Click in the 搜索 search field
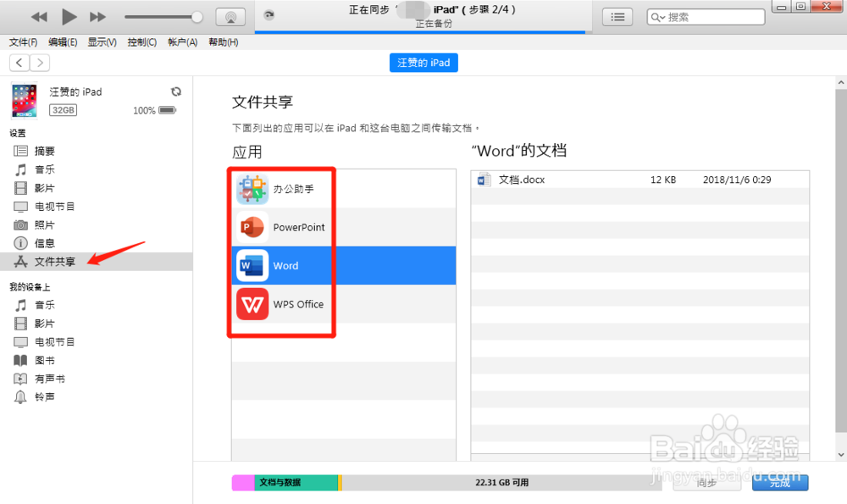Viewport: 847px width, 504px height. (706, 17)
